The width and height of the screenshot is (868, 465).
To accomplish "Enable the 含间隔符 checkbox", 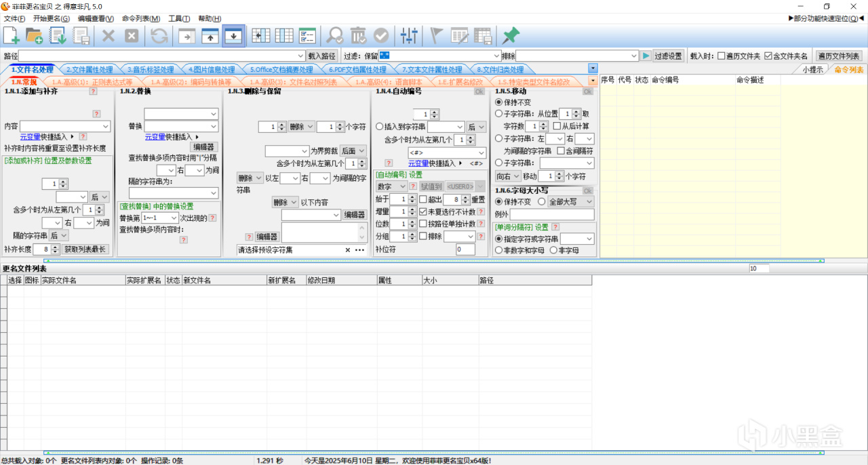I will click(x=561, y=150).
